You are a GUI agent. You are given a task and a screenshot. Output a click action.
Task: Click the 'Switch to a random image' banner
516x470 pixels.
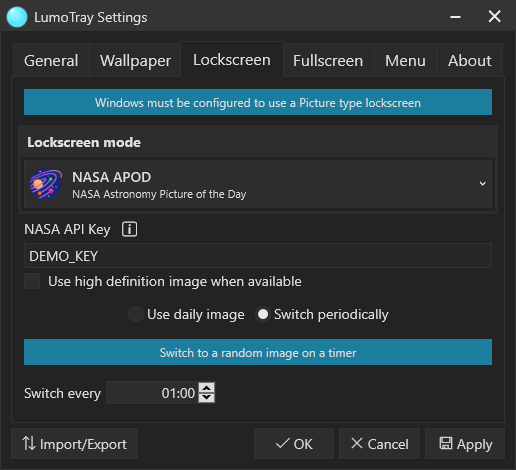258,352
